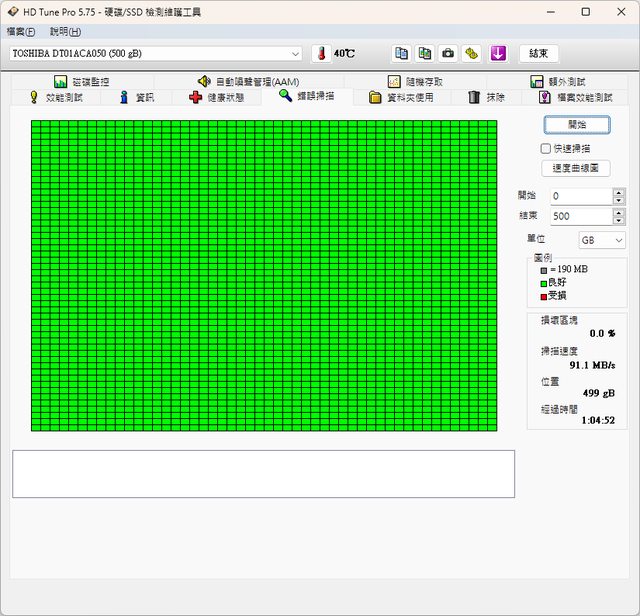Open the 說明 Help menu
Screen dimensions: 640x616
pos(65,31)
